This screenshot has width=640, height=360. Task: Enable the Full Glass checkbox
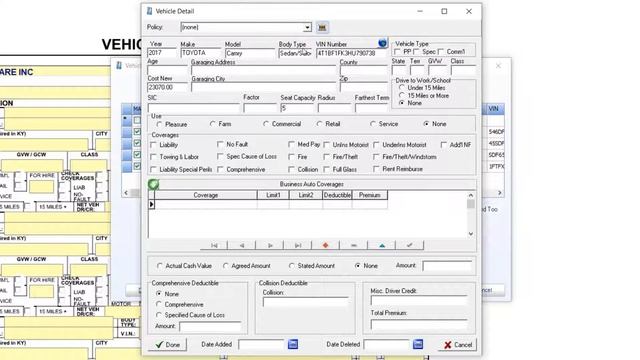(x=327, y=169)
